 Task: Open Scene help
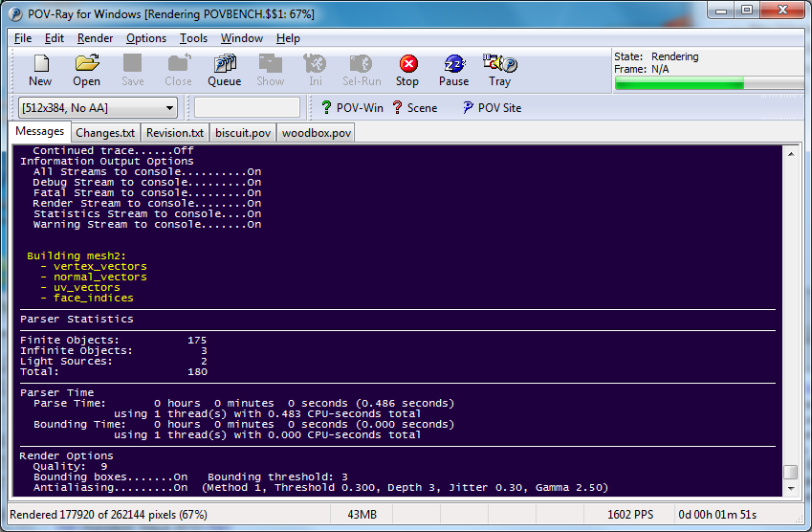(x=415, y=108)
